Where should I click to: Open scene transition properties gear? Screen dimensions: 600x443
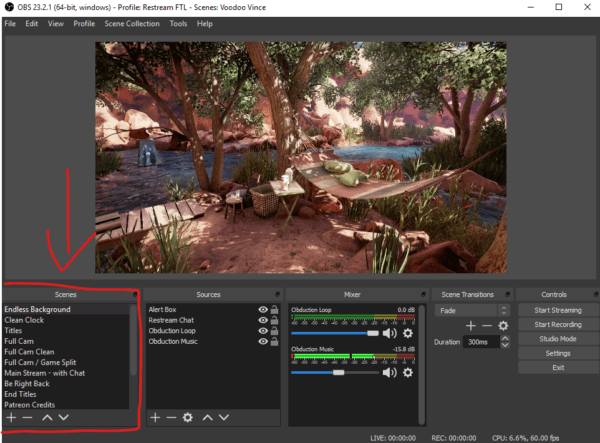pyautogui.click(x=503, y=326)
